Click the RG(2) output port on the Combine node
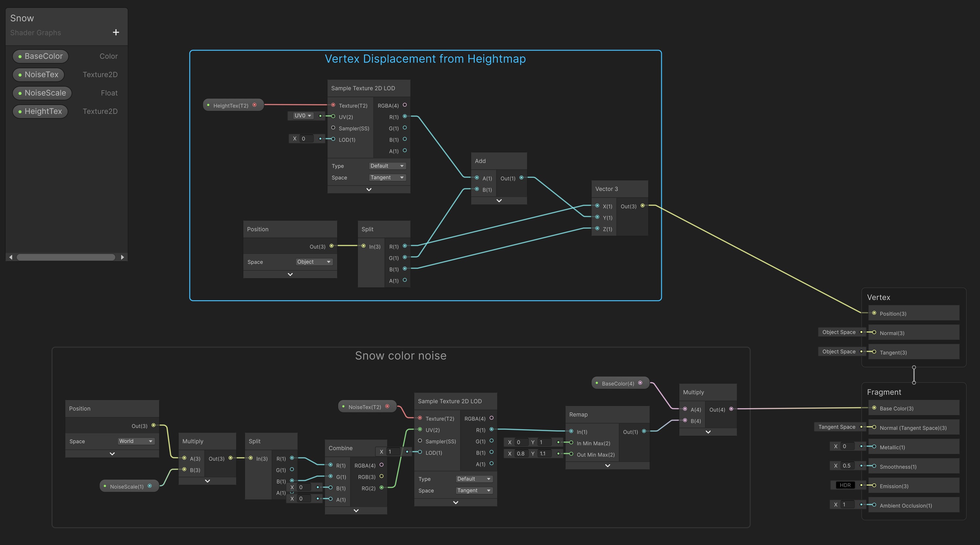 pos(381,488)
